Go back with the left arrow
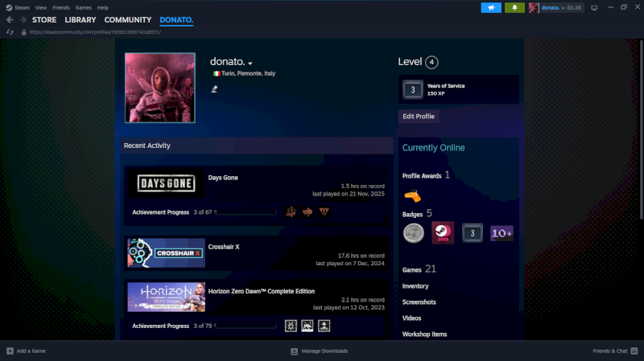This screenshot has height=361, width=644. pyautogui.click(x=10, y=19)
